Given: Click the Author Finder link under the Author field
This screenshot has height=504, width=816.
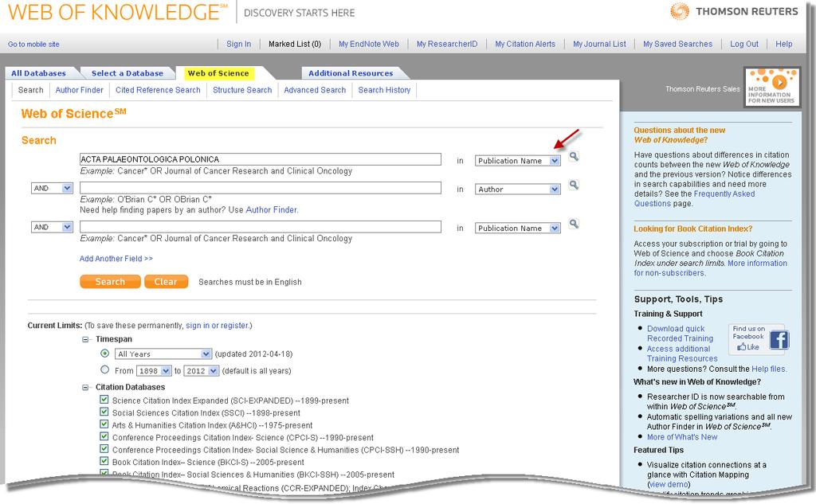Looking at the screenshot, I should pos(271,209).
